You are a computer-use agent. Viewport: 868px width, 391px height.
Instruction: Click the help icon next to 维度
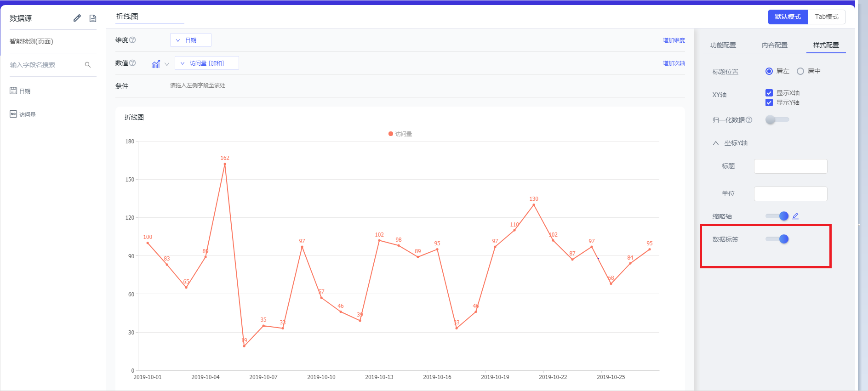tap(132, 40)
